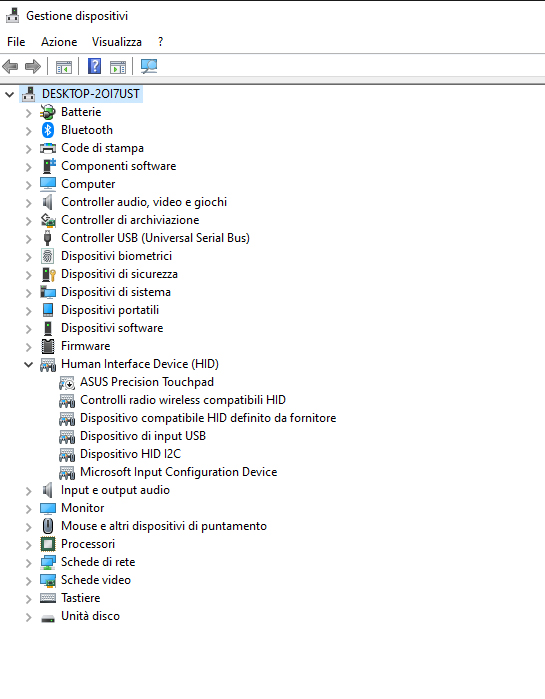Image resolution: width=545 pixels, height=699 pixels.
Task: Open the Visualizza menu
Action: 117,42
